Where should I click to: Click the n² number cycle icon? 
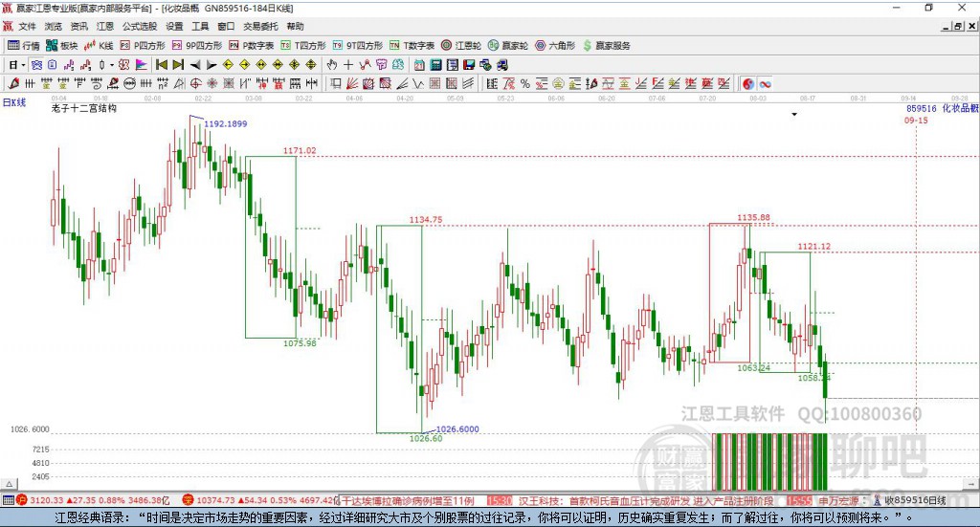tap(163, 83)
